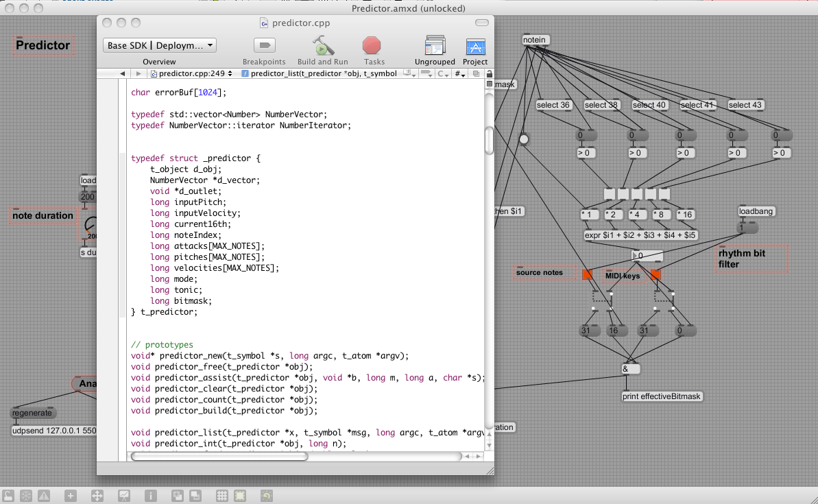The image size is (818, 504).
Task: Open the predictor_list function popup
Action: pos(320,73)
